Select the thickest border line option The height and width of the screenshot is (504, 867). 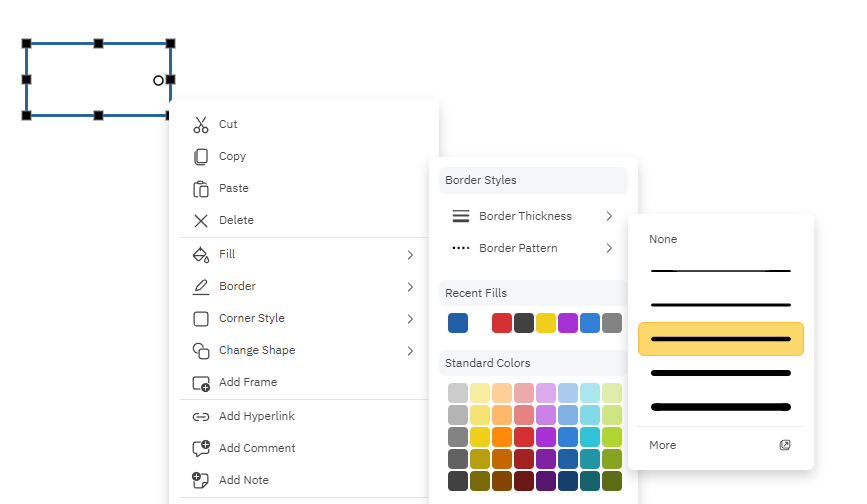720,407
